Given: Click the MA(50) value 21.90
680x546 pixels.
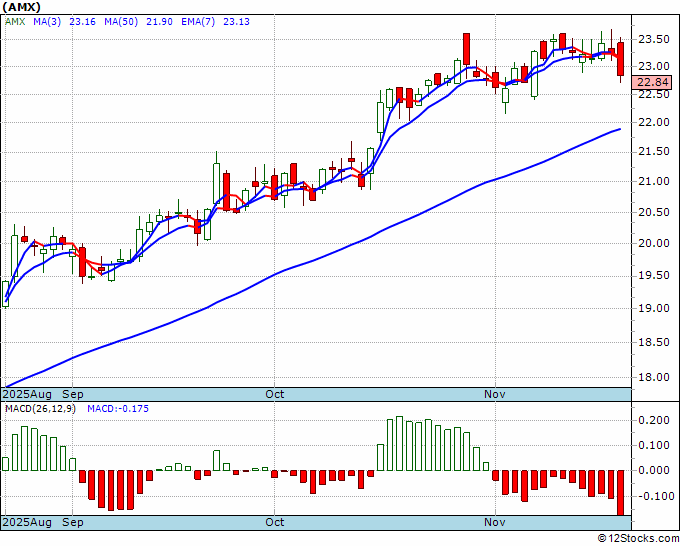Looking at the screenshot, I should (x=159, y=22).
